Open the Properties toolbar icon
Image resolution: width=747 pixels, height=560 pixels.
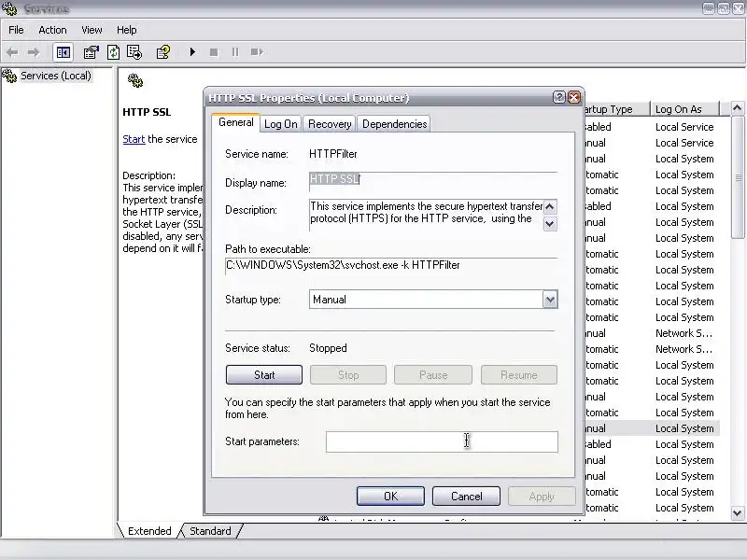click(91, 52)
